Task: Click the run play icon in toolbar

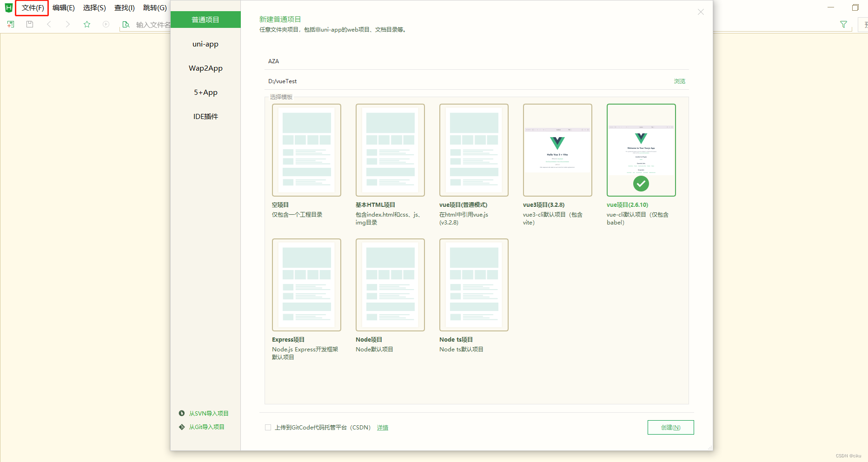Action: click(x=106, y=24)
